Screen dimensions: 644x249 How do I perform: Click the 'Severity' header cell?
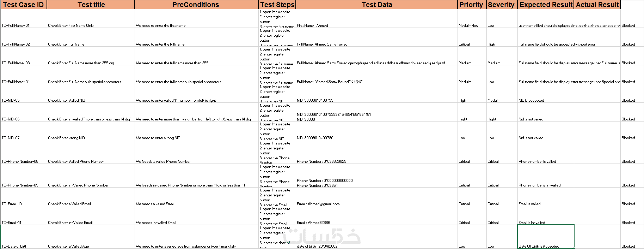click(x=502, y=5)
